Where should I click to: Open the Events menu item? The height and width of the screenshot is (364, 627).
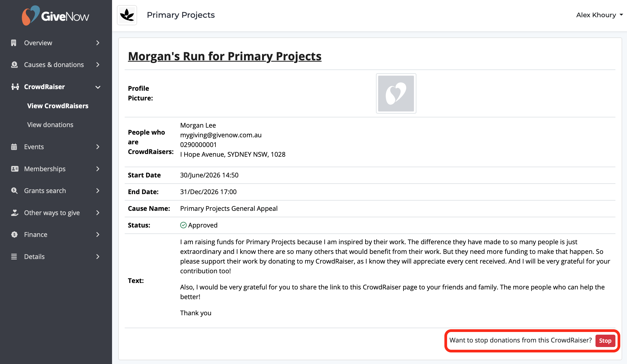[x=56, y=147]
